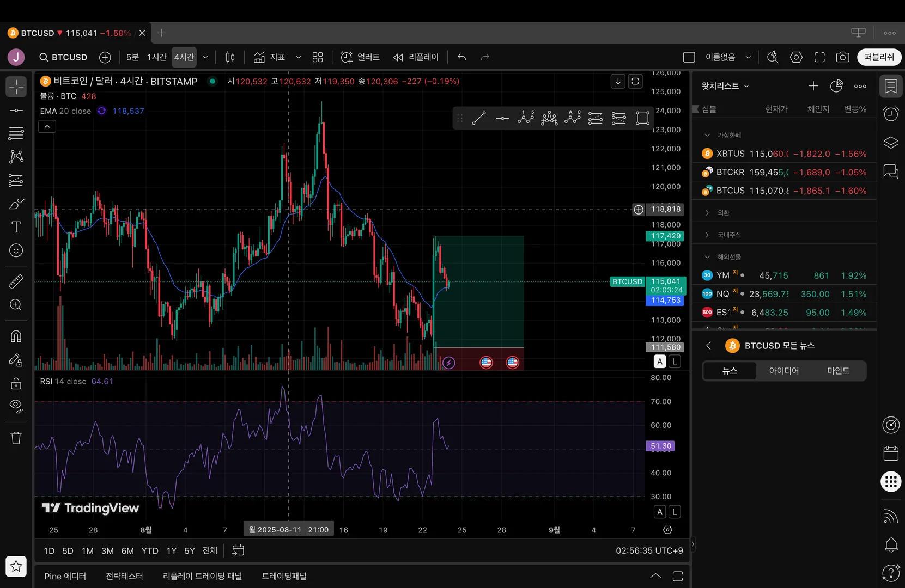This screenshot has width=905, height=588.
Task: Select the trend line tool in left sidebar
Action: 16,111
